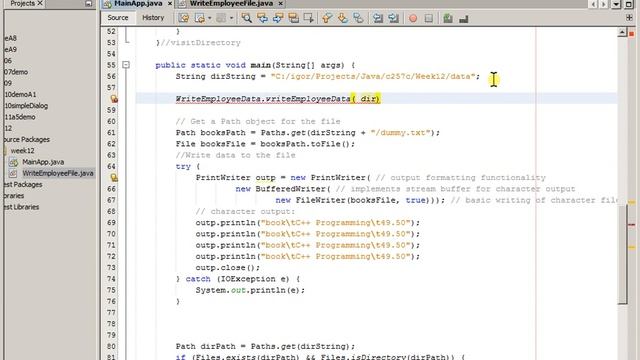
Task: Open the Forward history dropdown arrow
Action: click(231, 18)
